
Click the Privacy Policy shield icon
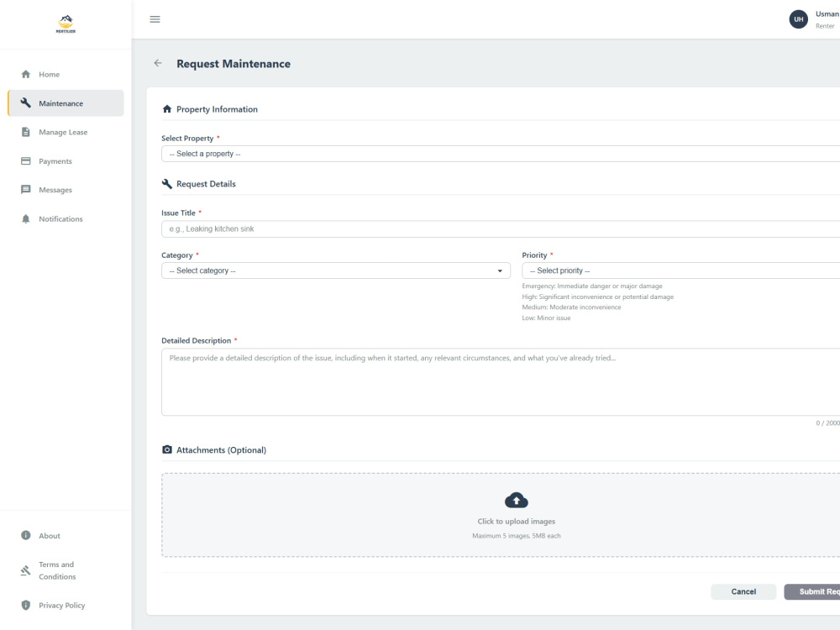tap(26, 605)
